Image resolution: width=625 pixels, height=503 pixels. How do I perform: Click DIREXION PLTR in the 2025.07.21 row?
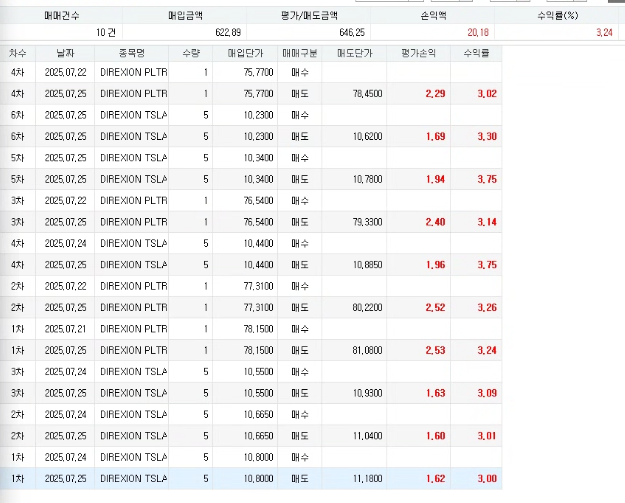click(x=134, y=329)
